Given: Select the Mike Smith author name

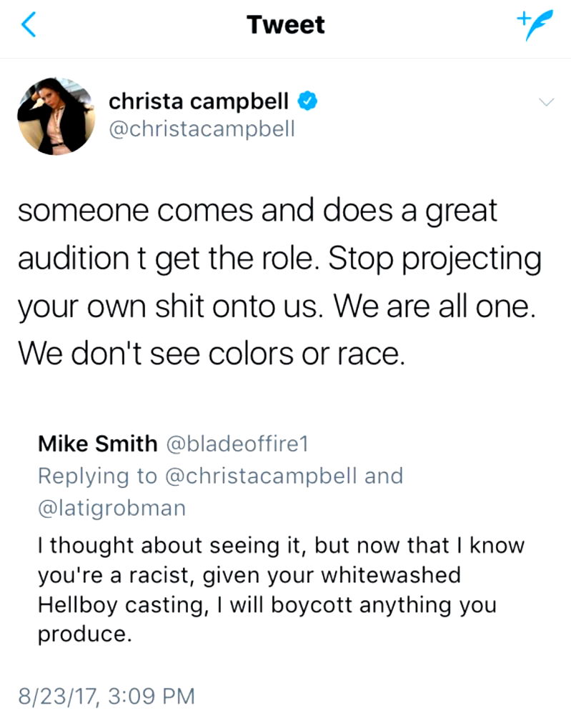Looking at the screenshot, I should [x=97, y=444].
